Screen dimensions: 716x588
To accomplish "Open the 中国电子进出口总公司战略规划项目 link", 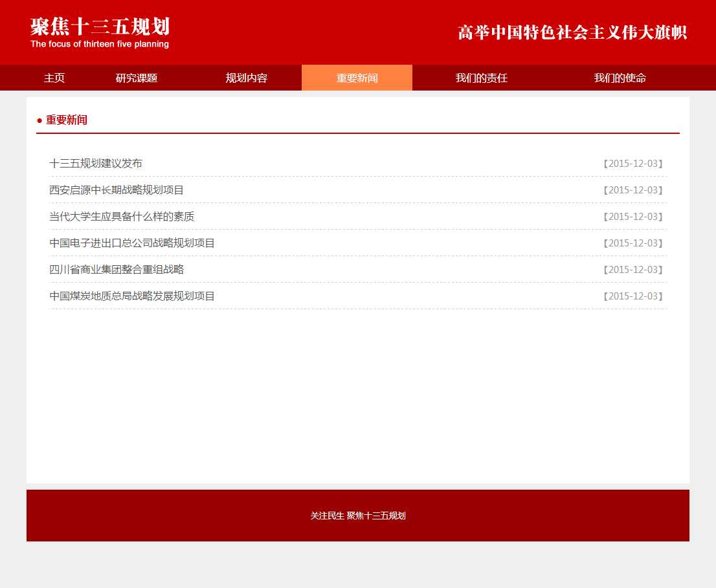I will click(x=132, y=243).
